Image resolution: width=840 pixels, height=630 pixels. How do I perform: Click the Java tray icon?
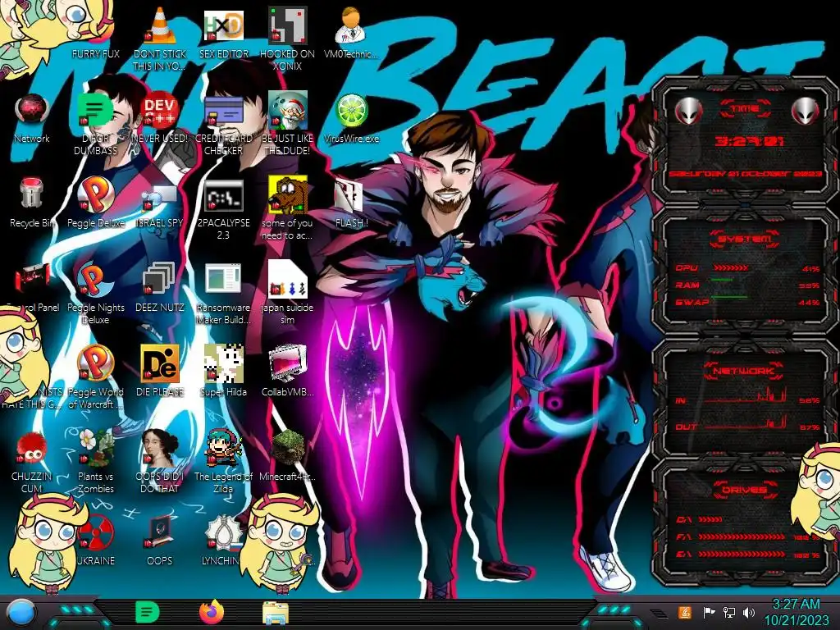click(685, 612)
